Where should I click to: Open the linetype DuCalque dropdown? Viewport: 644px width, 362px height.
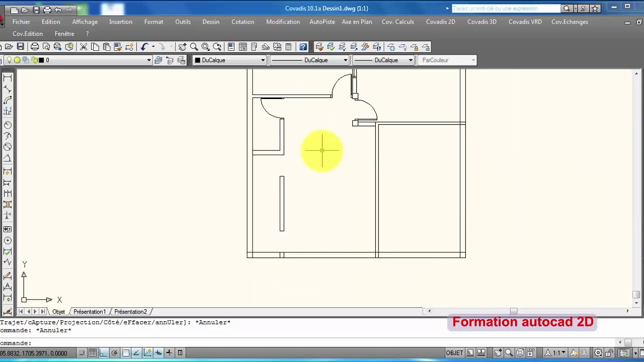345,60
